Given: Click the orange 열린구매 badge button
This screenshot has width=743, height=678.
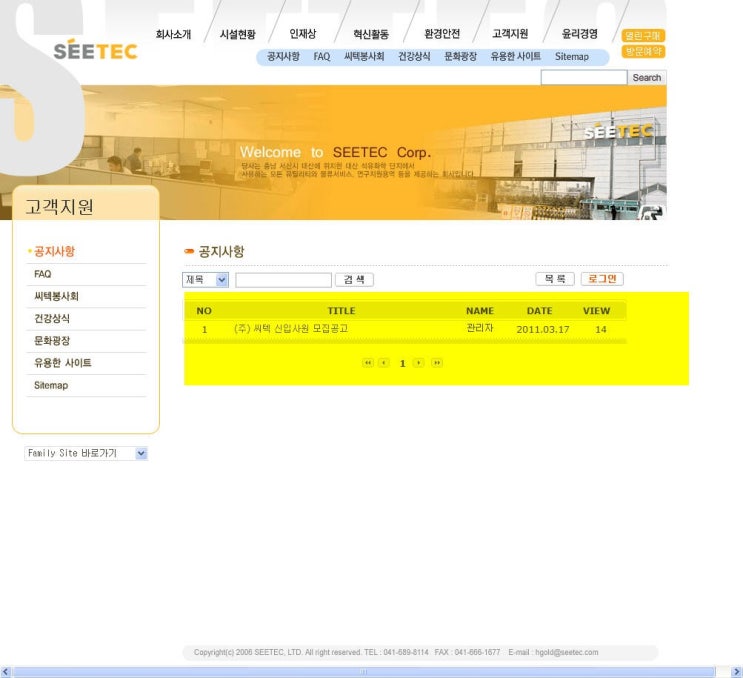Looking at the screenshot, I should pos(643,36).
